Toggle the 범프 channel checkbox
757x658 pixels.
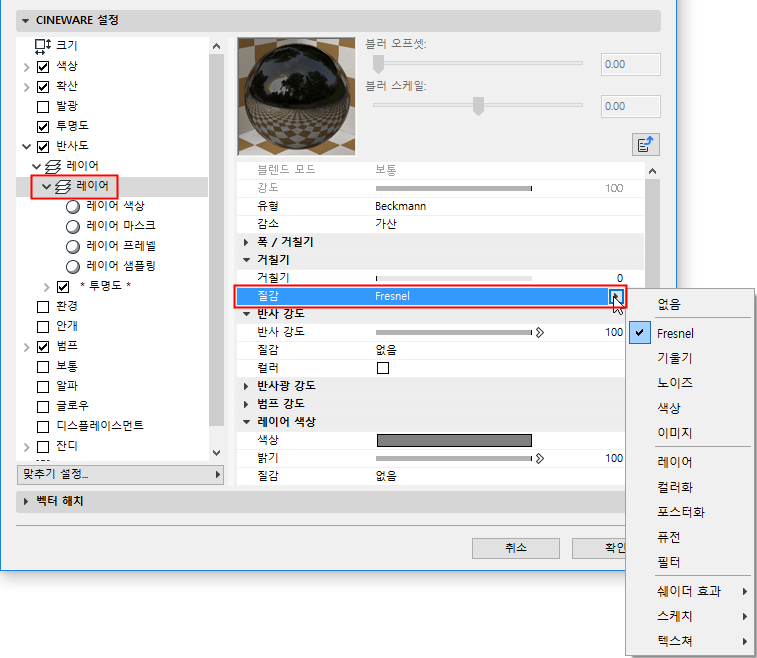[43, 347]
